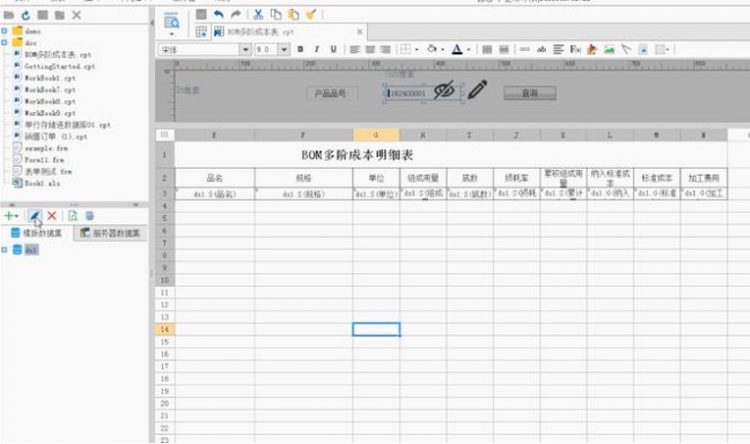Click the font color A icon
Viewport: 750px width, 444px height.
[x=457, y=49]
